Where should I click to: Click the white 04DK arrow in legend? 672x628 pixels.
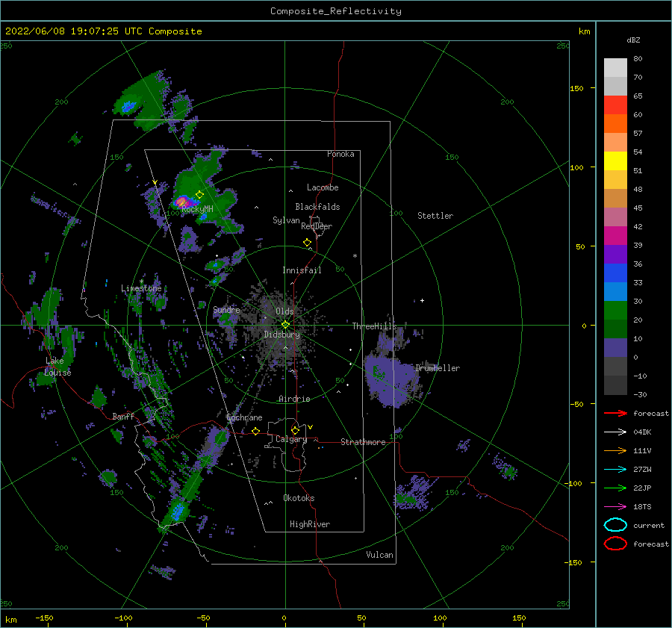coord(615,432)
